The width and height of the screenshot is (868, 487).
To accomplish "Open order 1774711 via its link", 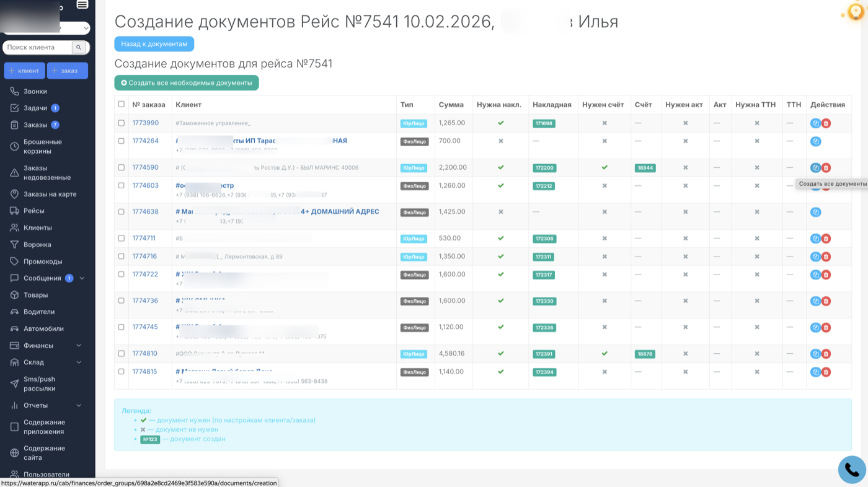I will tap(144, 238).
